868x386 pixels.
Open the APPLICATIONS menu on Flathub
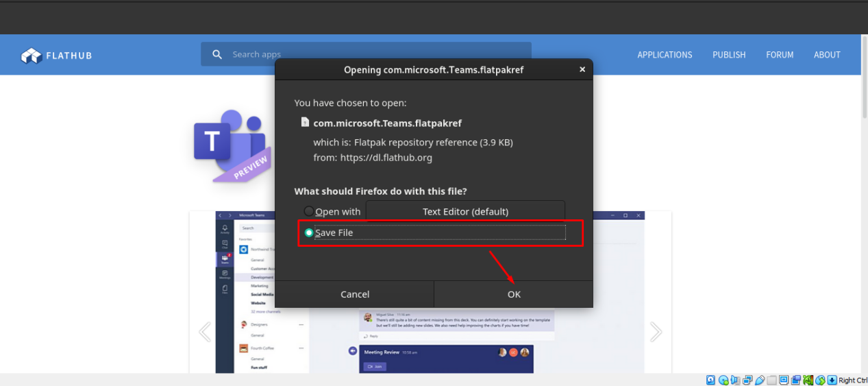[x=665, y=55]
